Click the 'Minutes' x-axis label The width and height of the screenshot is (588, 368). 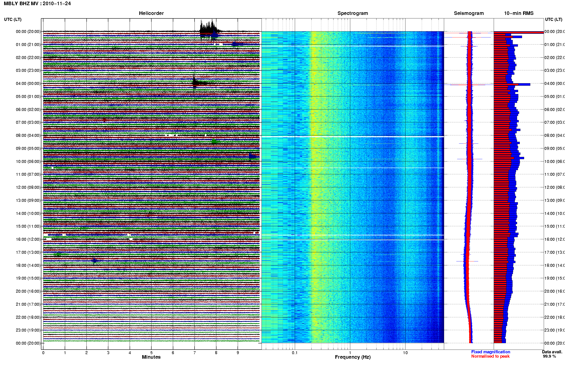pos(151,357)
